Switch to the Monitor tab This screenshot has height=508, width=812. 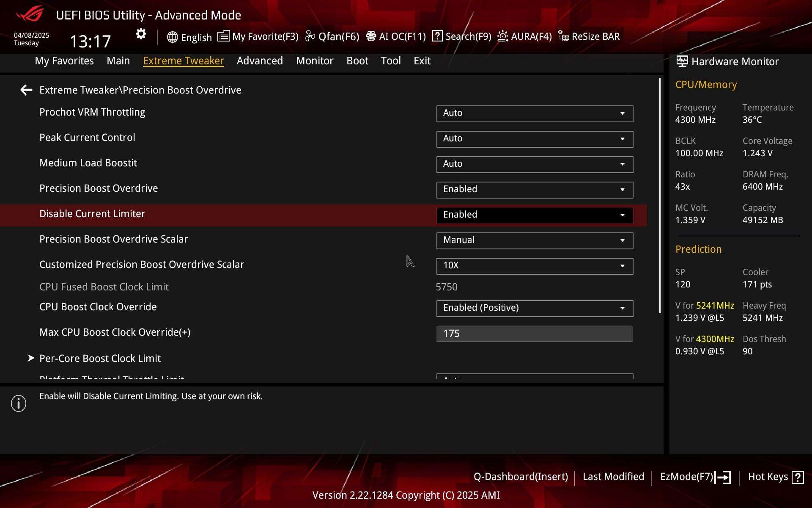(x=315, y=61)
